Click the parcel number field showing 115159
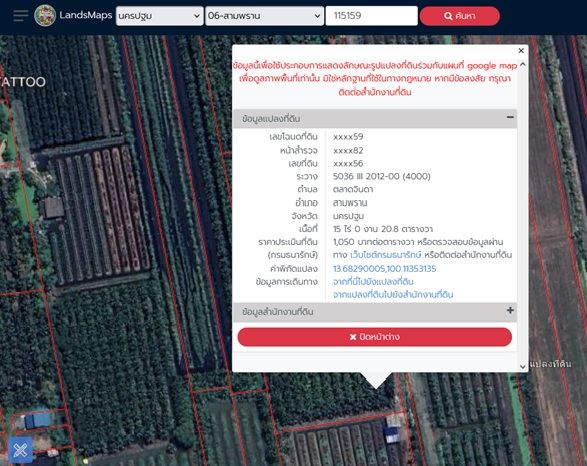Viewport: 587px width, 466px height. tap(371, 16)
